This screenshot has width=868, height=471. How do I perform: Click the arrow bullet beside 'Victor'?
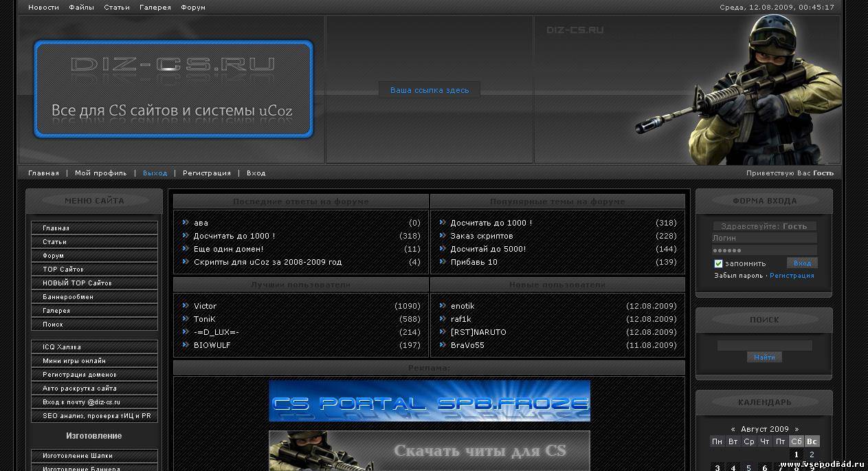pos(186,306)
